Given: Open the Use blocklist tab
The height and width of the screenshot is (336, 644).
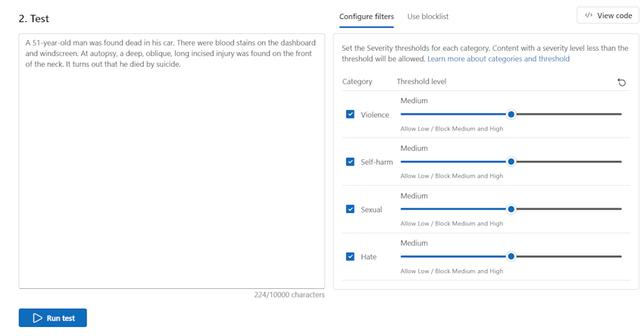Looking at the screenshot, I should tap(427, 17).
